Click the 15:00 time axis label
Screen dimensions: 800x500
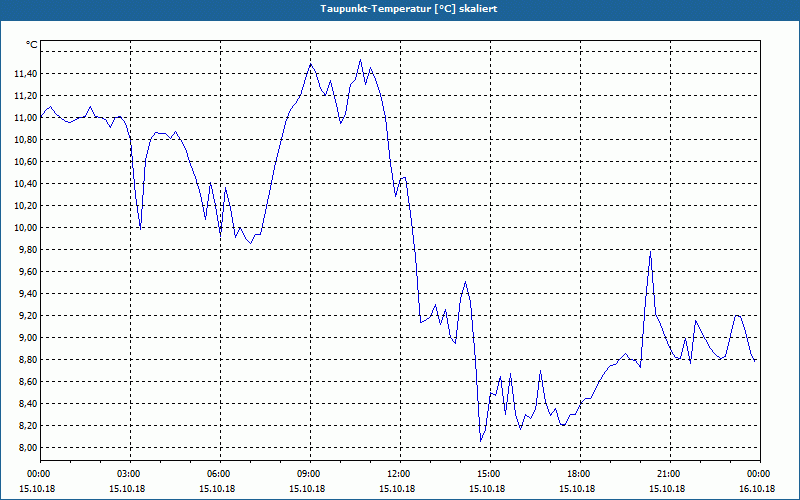(490, 474)
